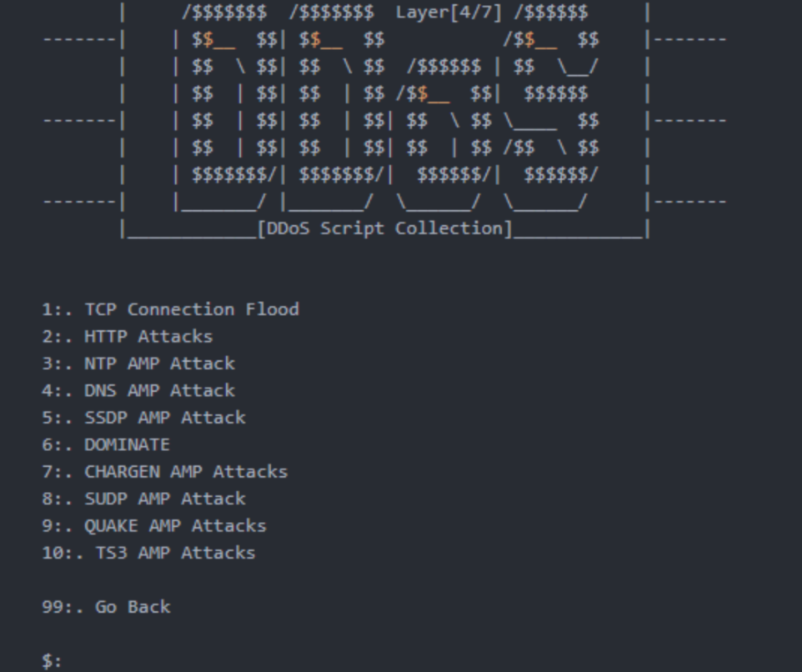Viewport: 802px width, 672px height.
Task: Click the SUDP AMP Attack entry
Action: point(143,499)
